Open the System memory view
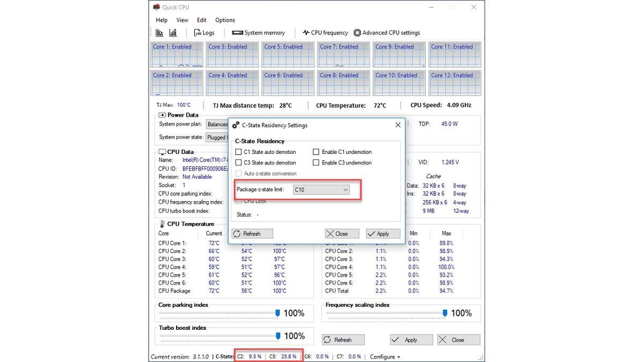The image size is (644, 362). click(259, 32)
